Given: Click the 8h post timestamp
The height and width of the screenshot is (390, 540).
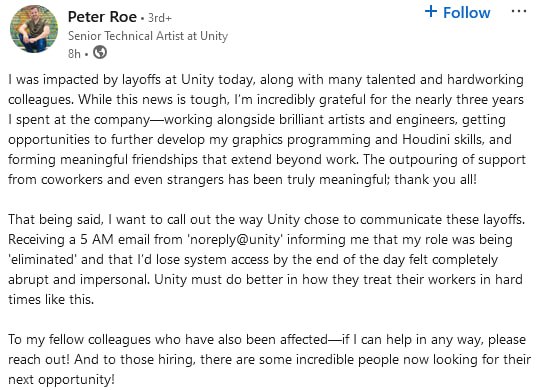Looking at the screenshot, I should click(x=74, y=54).
